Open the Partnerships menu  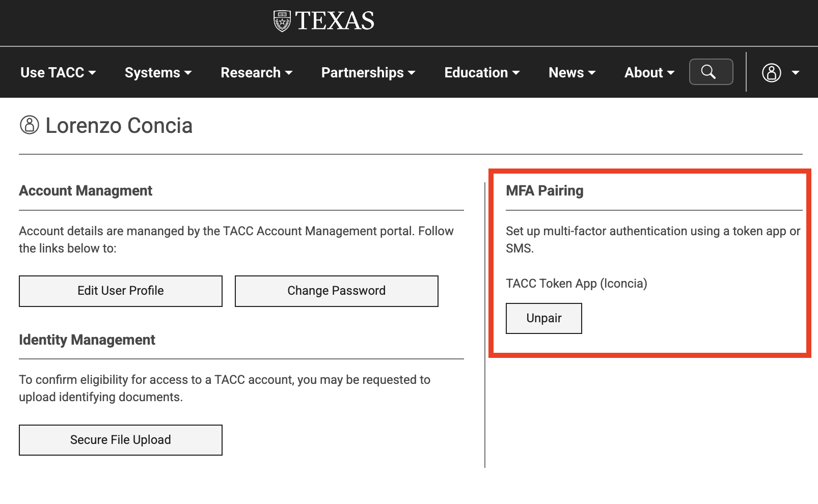coord(368,72)
